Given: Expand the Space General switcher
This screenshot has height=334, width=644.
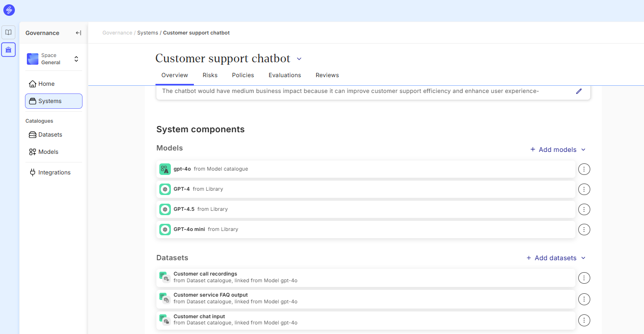Looking at the screenshot, I should 76,59.
